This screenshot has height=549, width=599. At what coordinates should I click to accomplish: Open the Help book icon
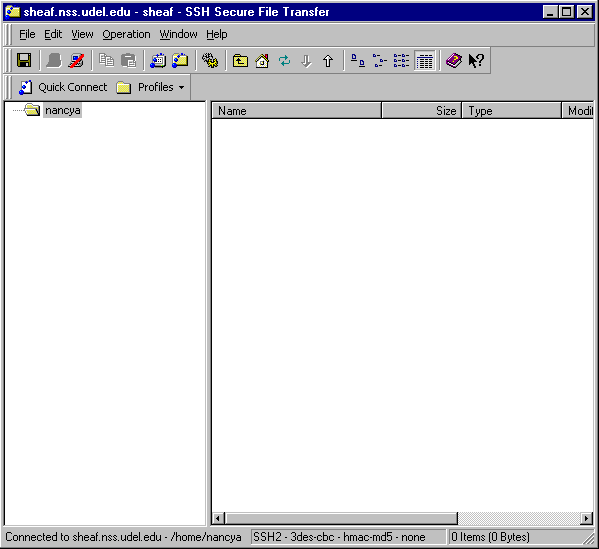(x=454, y=60)
